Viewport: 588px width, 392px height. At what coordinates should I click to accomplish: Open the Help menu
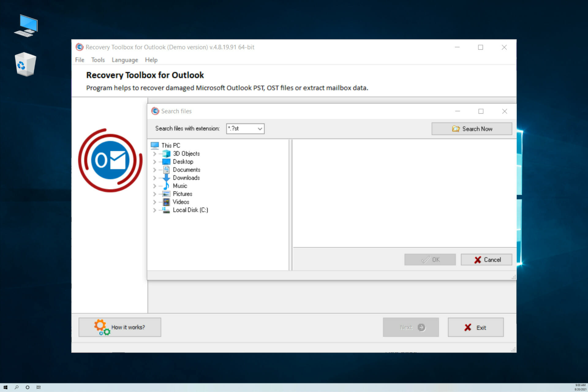[x=151, y=60]
